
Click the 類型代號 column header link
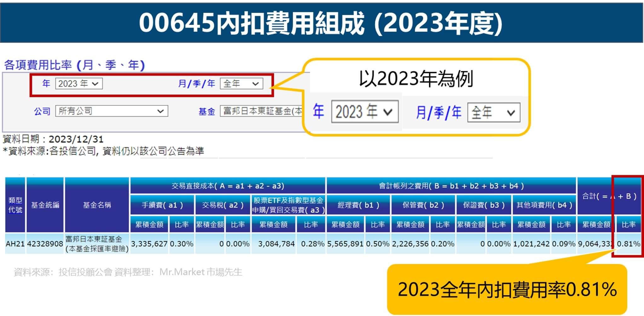[x=15, y=205]
